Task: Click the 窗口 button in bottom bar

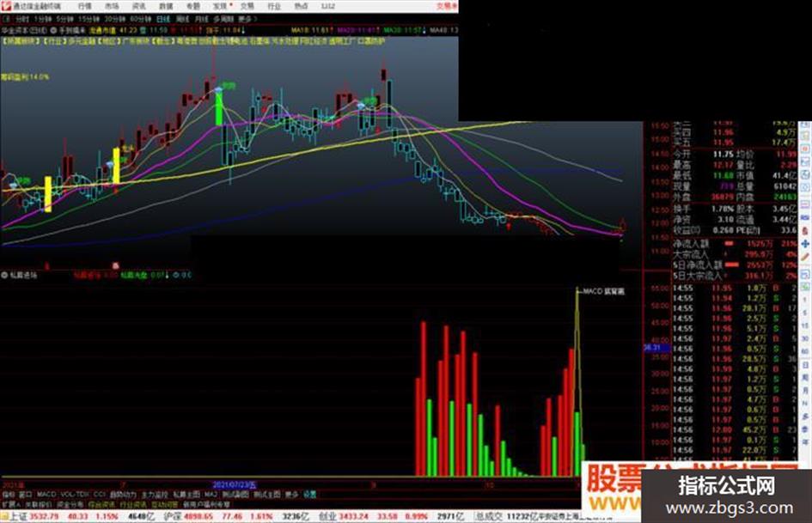Action: (25, 495)
